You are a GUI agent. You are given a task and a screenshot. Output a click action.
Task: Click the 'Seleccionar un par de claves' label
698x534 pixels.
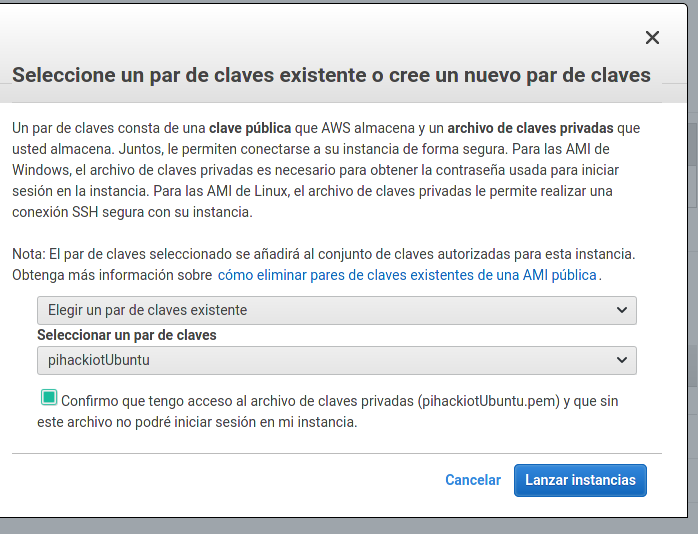coord(126,335)
